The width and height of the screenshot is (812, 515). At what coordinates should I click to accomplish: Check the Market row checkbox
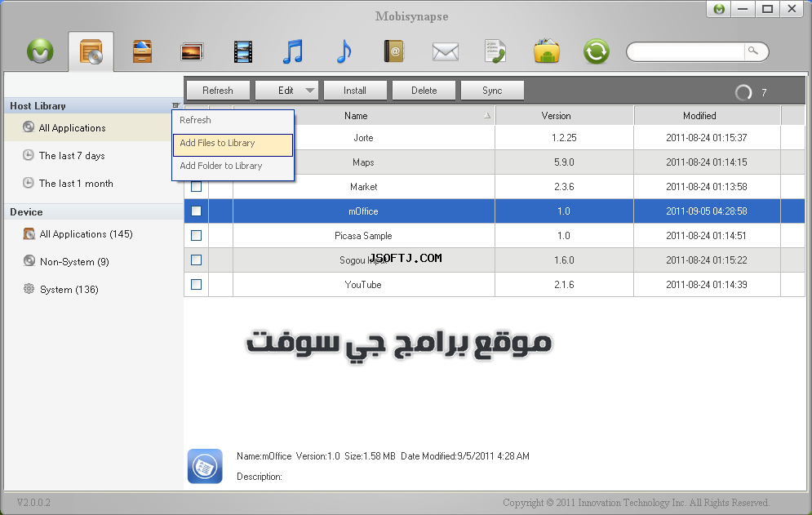point(197,187)
